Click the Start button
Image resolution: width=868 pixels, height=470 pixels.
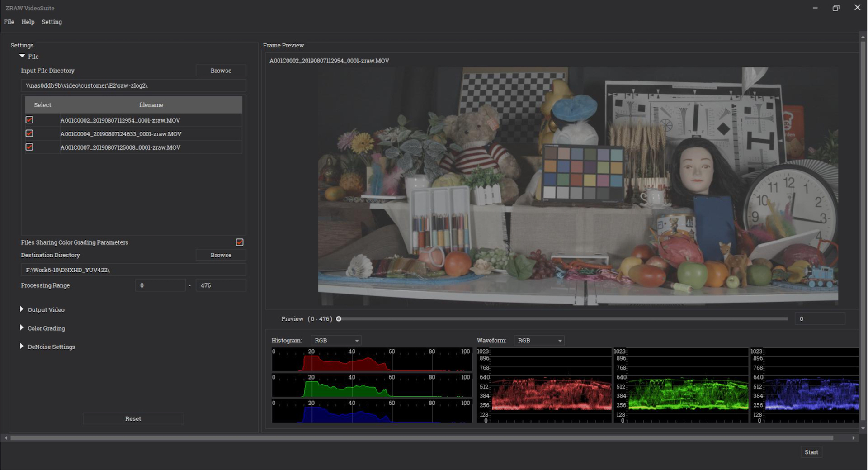click(x=811, y=452)
